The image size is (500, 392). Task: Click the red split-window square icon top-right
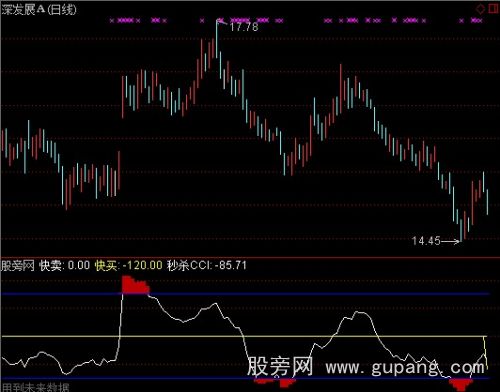(493, 9)
